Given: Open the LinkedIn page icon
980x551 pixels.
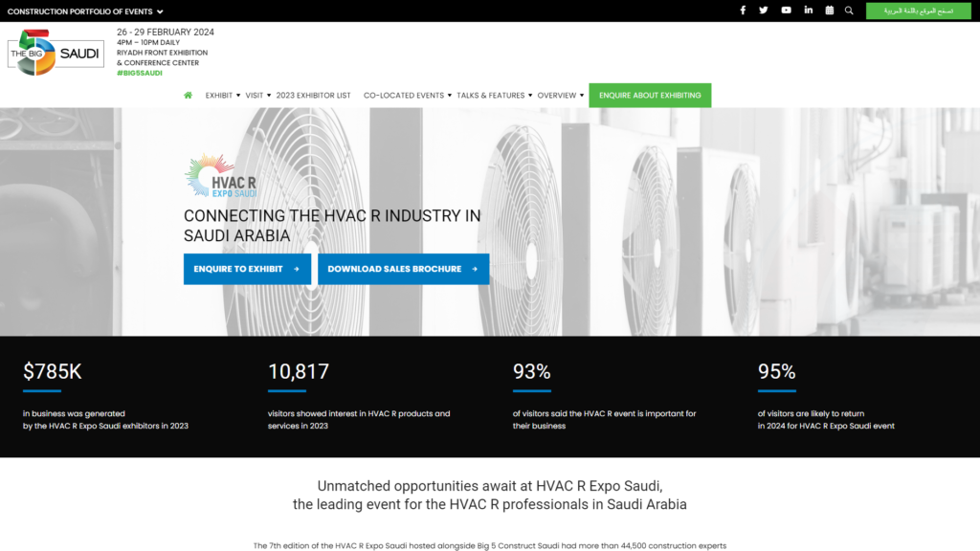Looking at the screenshot, I should 808,10.
